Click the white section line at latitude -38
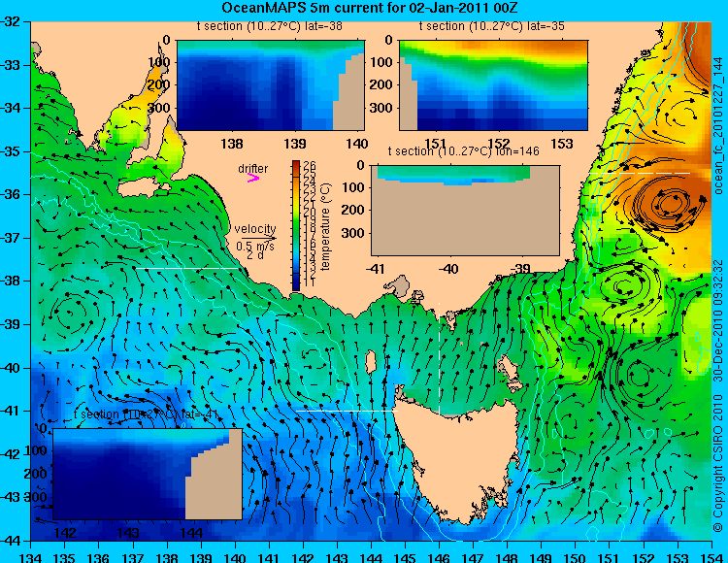The image size is (728, 563). tap(187, 268)
